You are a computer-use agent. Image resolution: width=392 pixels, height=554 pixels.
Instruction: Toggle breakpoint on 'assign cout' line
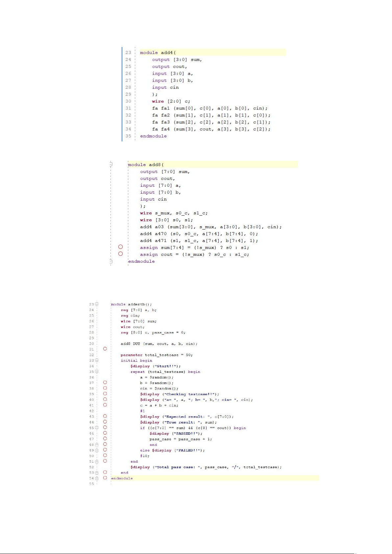pyautogui.click(x=120, y=254)
